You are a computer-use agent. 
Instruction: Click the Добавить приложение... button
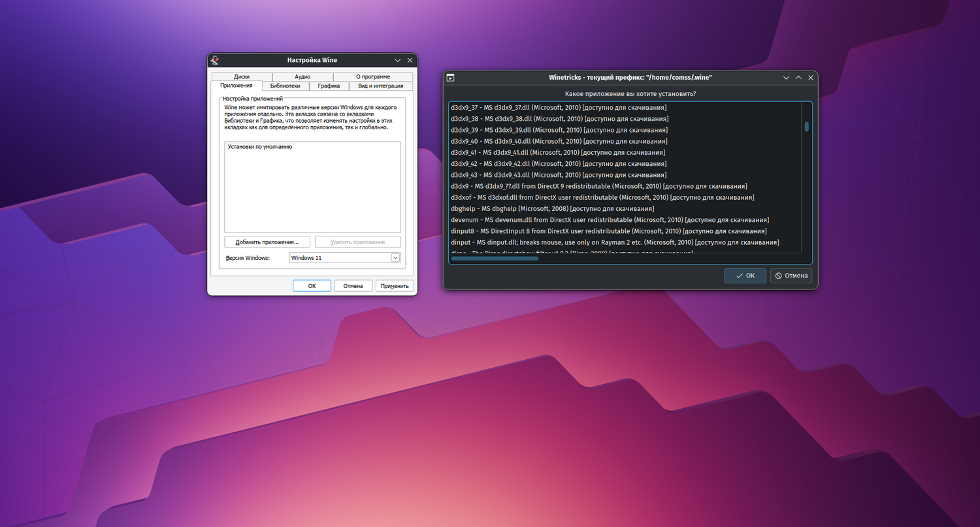[x=267, y=242]
